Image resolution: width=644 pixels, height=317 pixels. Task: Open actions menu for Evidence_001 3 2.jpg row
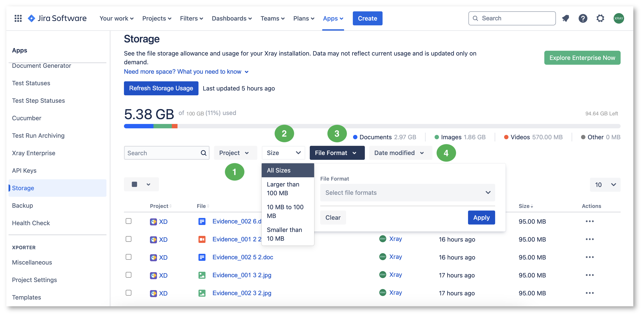coord(590,275)
